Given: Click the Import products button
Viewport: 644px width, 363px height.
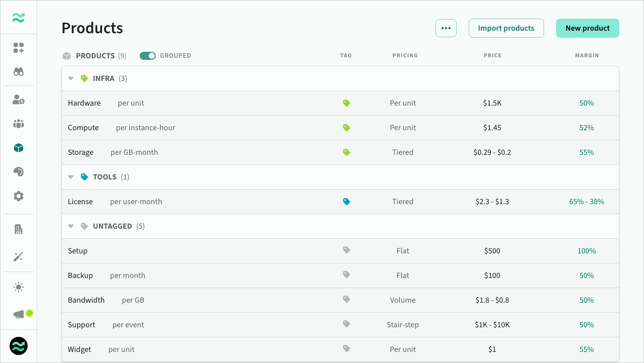Looking at the screenshot, I should tap(506, 28).
